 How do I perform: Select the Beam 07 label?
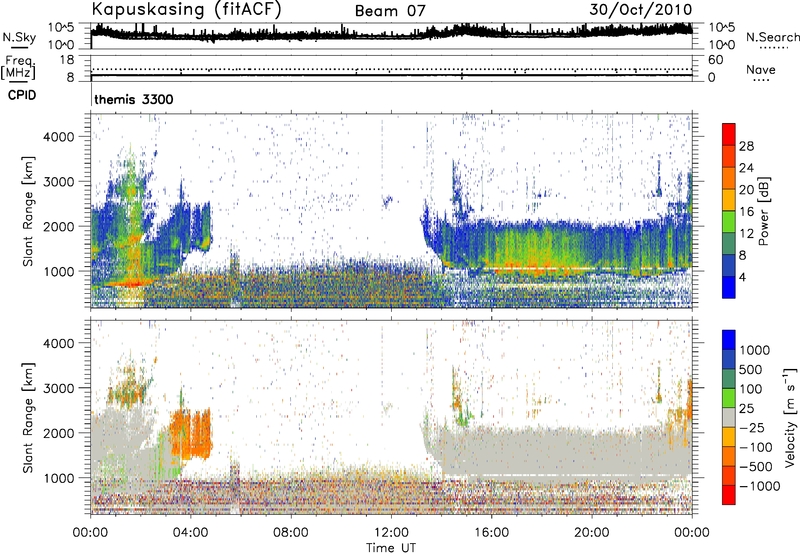390,11
